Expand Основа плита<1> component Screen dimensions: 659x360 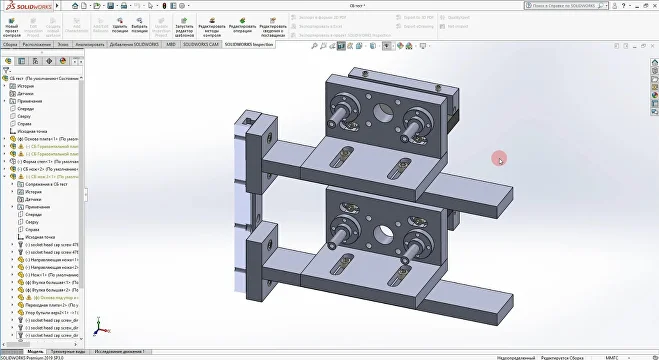(5, 139)
